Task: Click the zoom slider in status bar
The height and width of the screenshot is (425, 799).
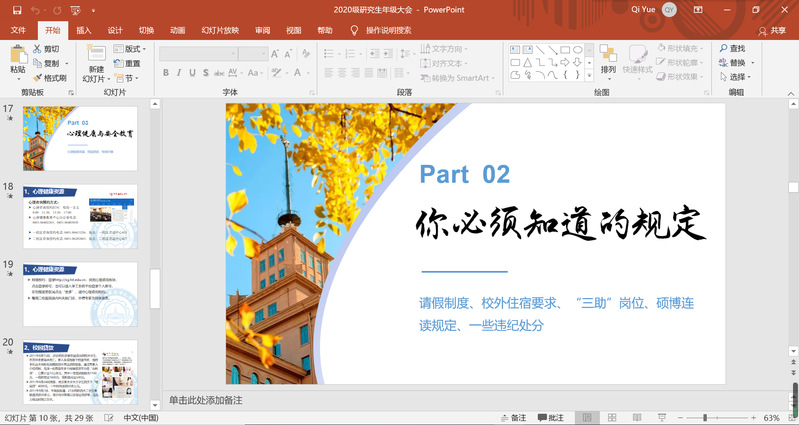Action: coord(704,417)
